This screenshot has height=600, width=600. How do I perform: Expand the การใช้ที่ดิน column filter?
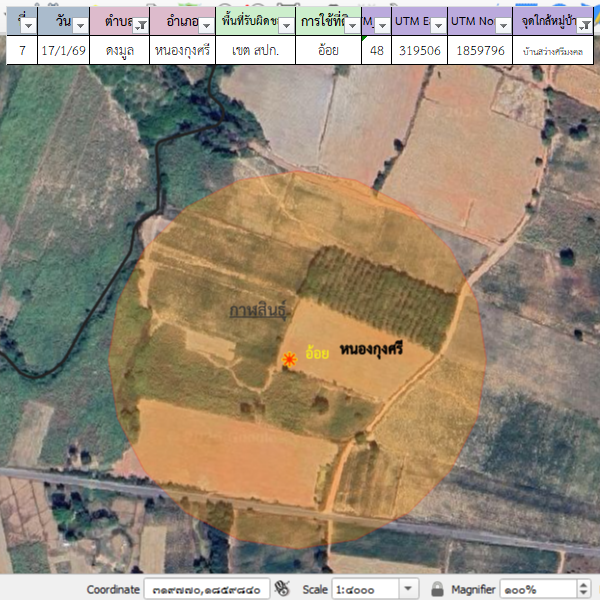[351, 24]
